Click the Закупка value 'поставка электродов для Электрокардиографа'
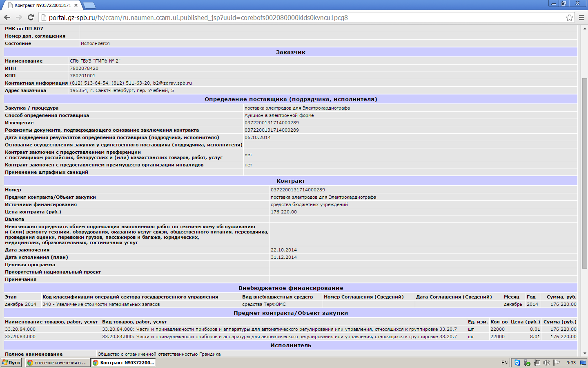The width and height of the screenshot is (588, 368). [x=297, y=108]
